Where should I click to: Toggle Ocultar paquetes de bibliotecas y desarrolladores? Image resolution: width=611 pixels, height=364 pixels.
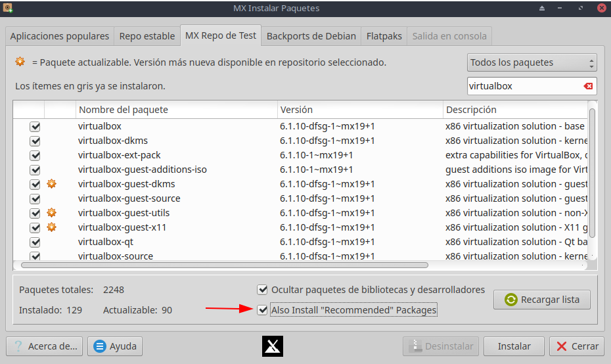click(x=262, y=290)
